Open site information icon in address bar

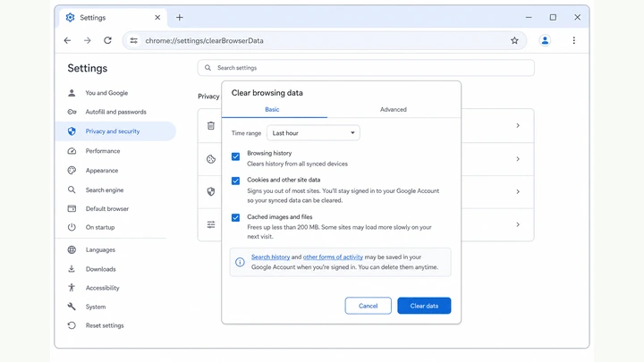(x=133, y=40)
